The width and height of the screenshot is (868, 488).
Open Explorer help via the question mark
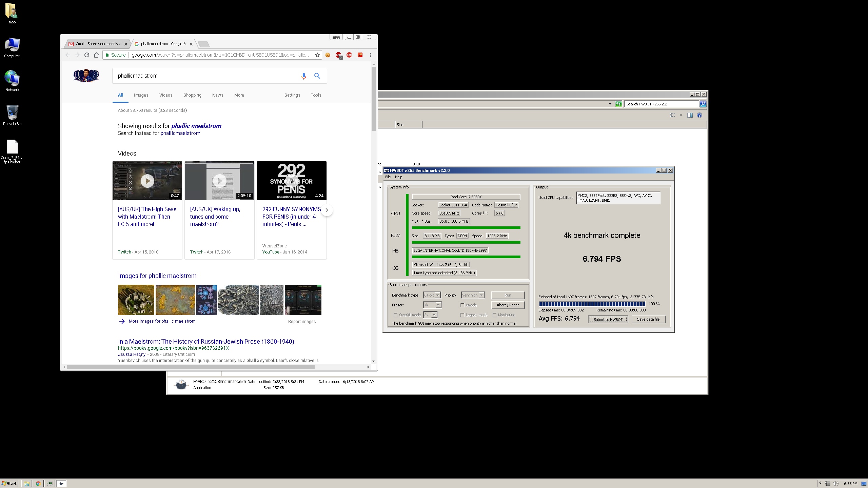coord(699,115)
